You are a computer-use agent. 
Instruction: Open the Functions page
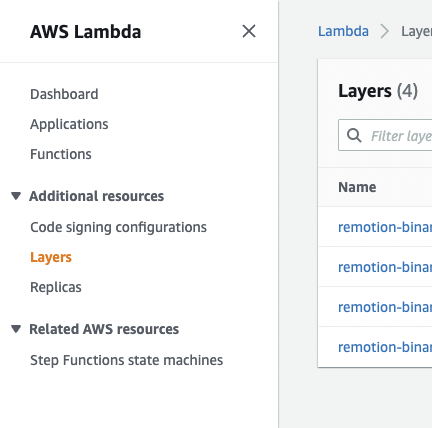coord(61,154)
